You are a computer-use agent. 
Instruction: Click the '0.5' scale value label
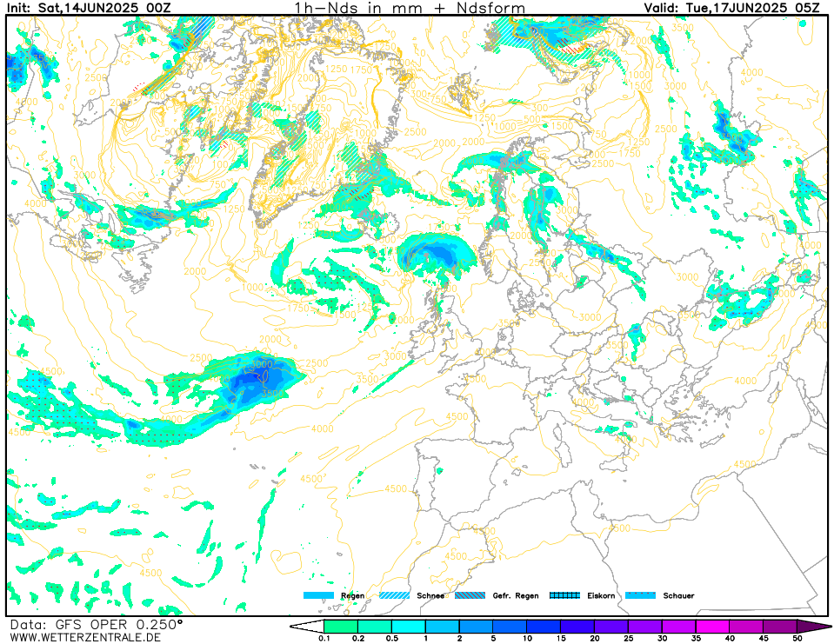[x=391, y=639]
